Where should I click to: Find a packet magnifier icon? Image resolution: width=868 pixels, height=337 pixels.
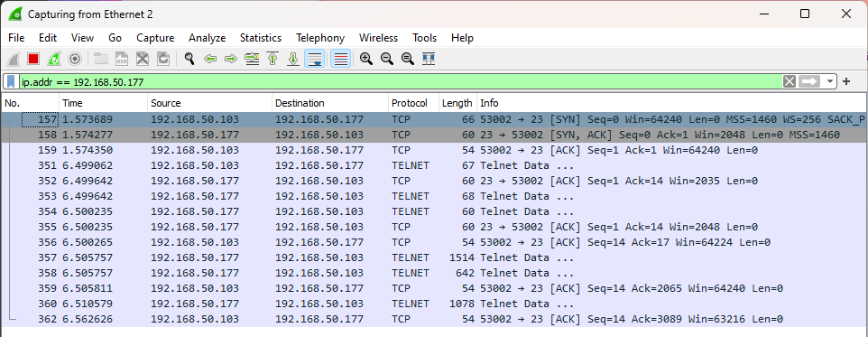(x=189, y=59)
